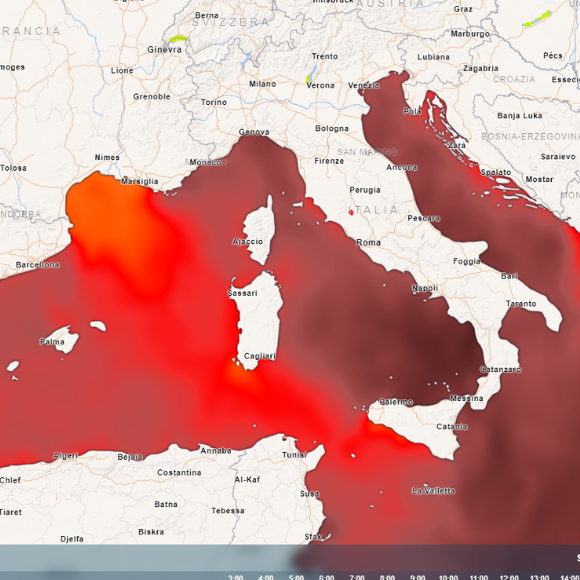Click the Nimes city label
The width and height of the screenshot is (580, 580).
pos(107,158)
